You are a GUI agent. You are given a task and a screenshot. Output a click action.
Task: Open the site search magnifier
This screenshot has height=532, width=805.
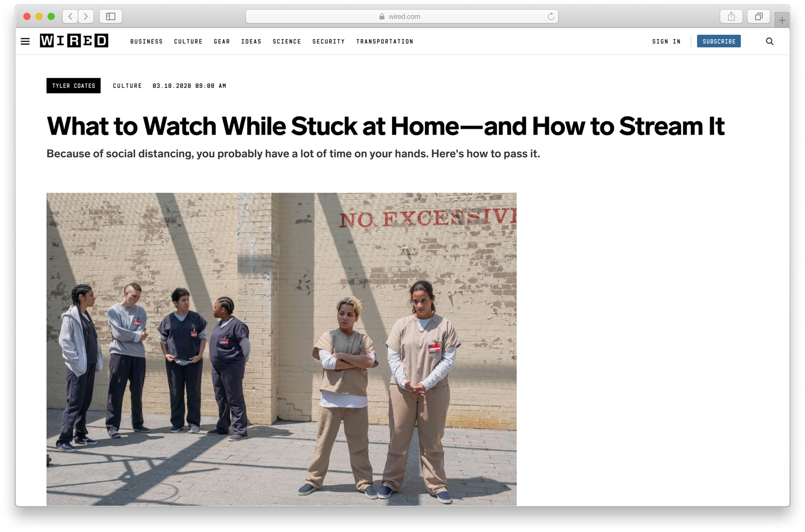click(770, 42)
